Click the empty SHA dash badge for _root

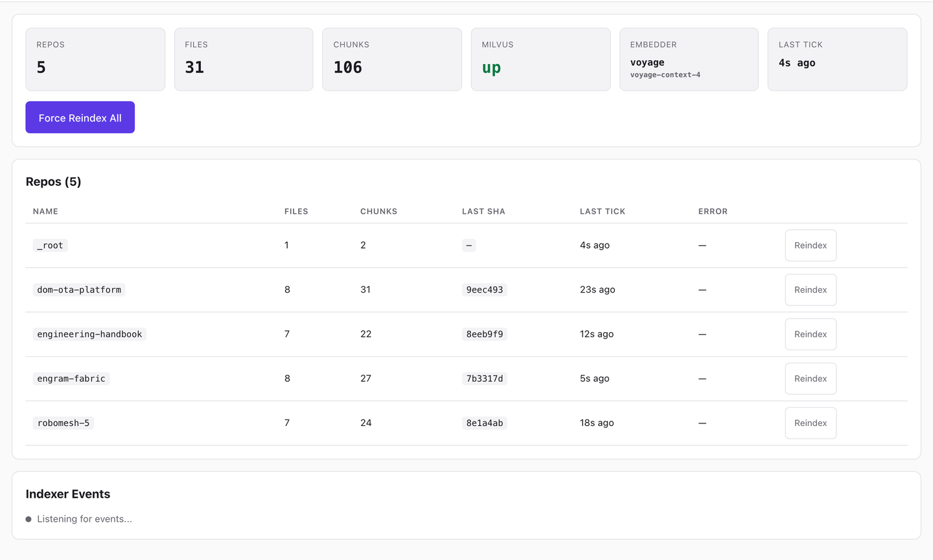[469, 245]
